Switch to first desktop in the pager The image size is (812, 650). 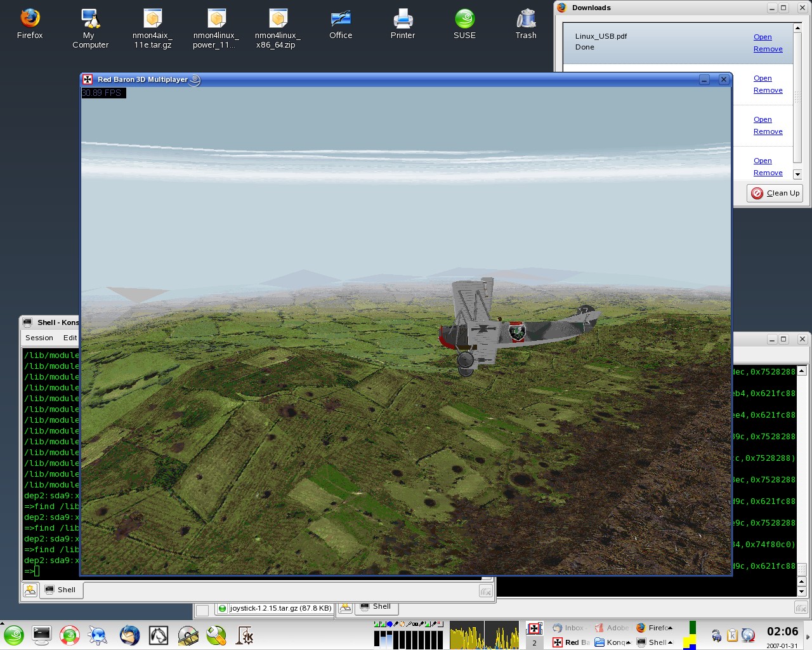(x=534, y=628)
